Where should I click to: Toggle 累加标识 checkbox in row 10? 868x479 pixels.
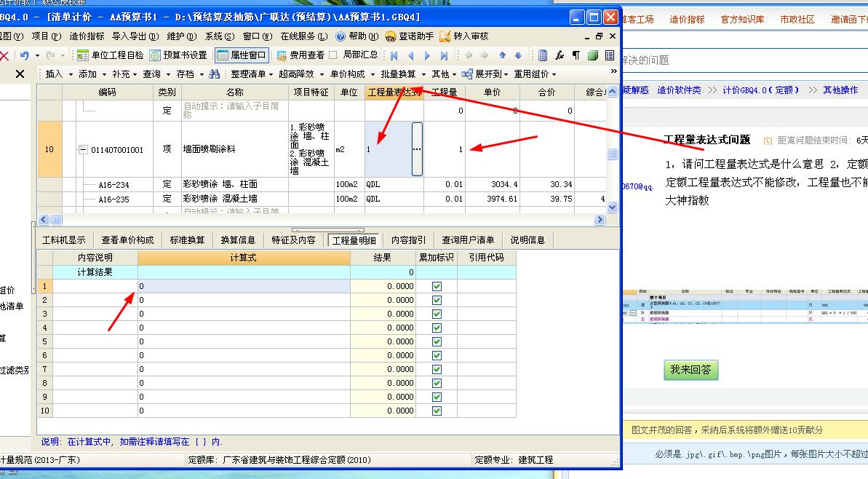[x=437, y=411]
